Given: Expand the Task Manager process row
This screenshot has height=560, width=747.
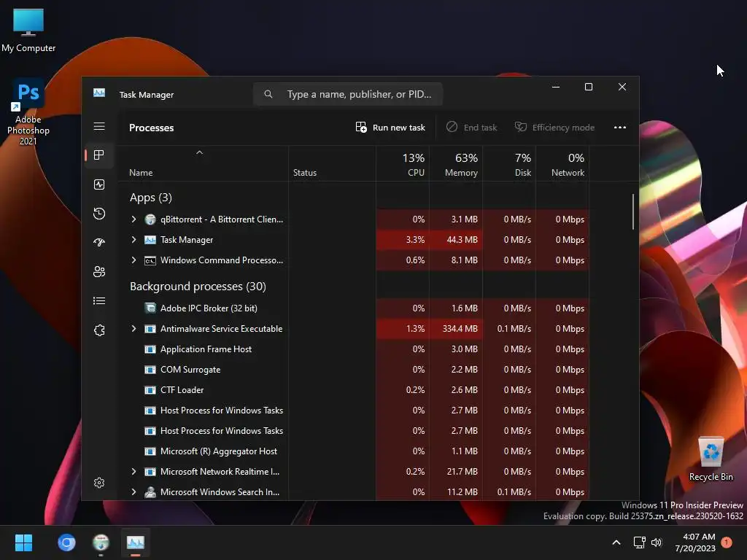Looking at the screenshot, I should [x=134, y=239].
